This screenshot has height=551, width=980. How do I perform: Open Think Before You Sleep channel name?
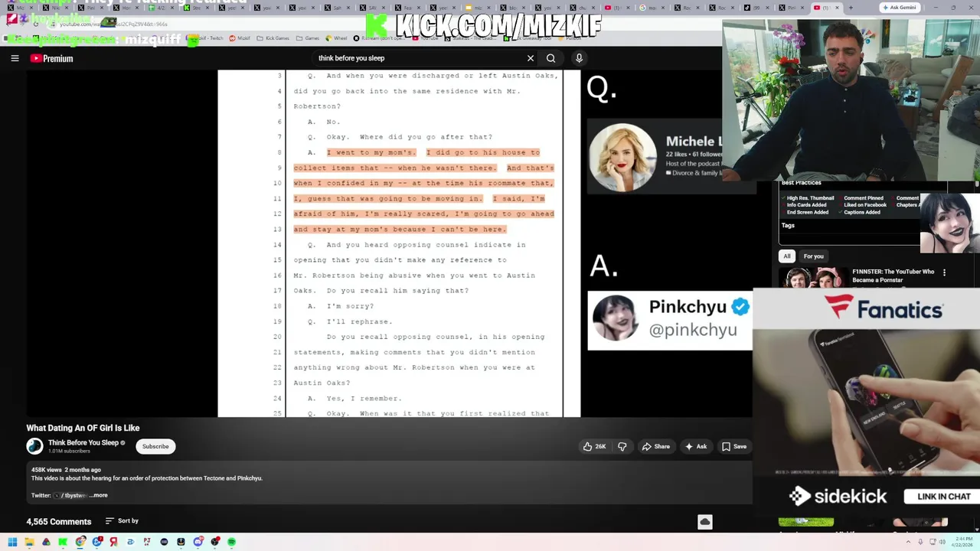pyautogui.click(x=83, y=442)
